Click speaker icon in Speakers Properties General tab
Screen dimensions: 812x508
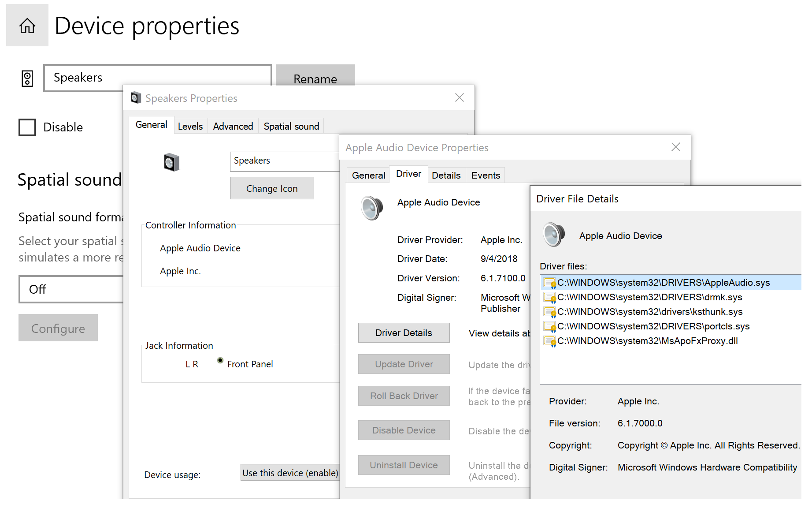171,162
